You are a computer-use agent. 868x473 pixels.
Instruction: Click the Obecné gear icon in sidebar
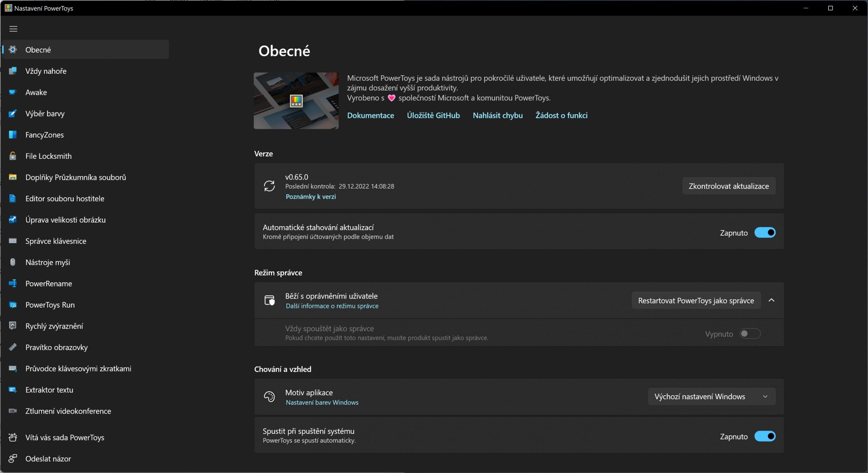(x=13, y=50)
